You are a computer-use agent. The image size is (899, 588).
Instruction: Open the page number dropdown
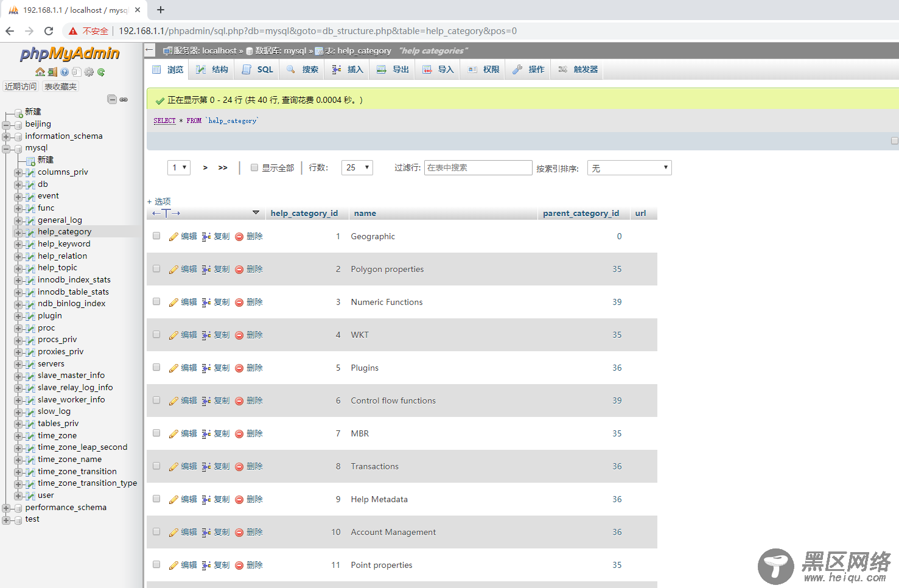[x=179, y=167]
